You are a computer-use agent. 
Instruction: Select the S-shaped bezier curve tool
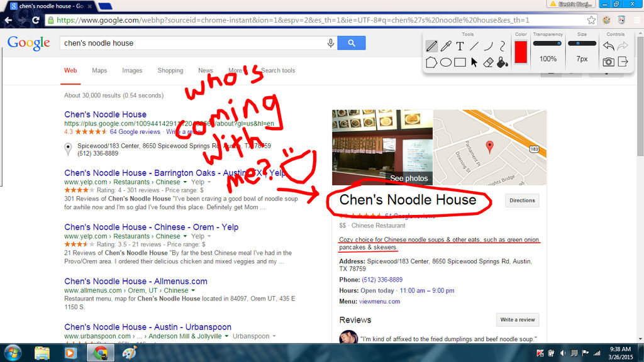(502, 46)
